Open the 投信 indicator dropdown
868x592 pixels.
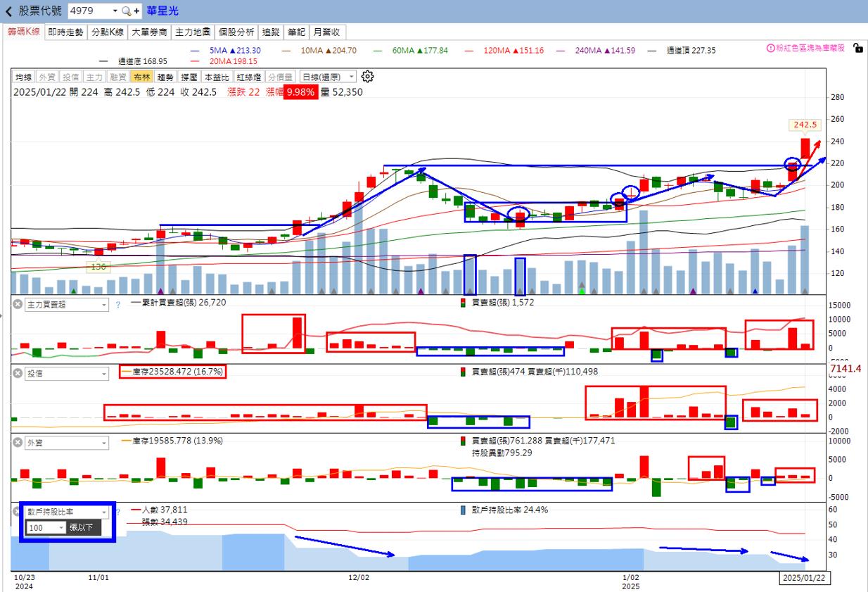[x=67, y=374]
